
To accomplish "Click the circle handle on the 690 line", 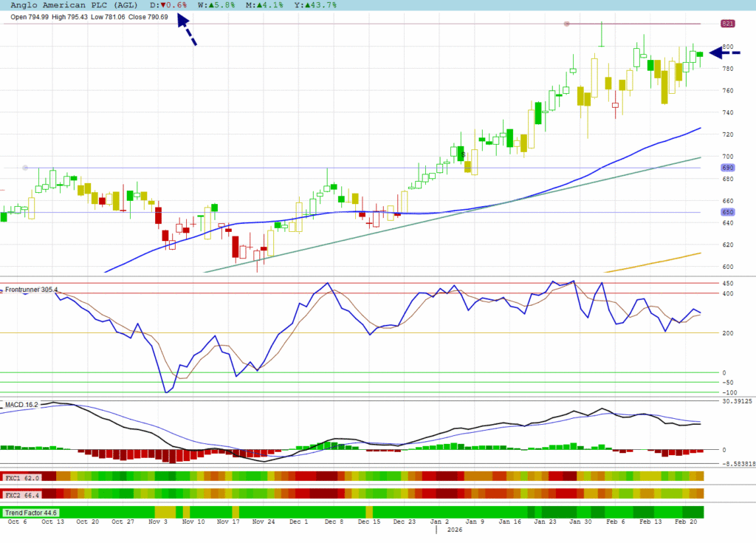I will coord(26,168).
